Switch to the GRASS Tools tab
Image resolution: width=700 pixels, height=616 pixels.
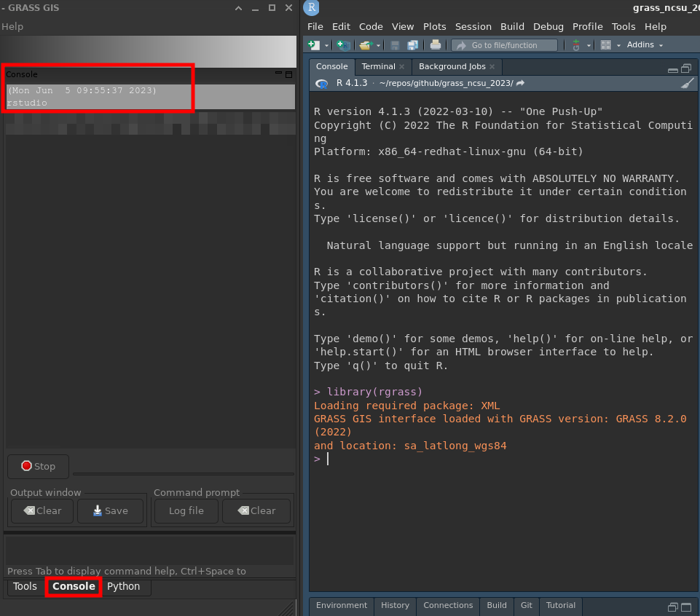point(25,587)
